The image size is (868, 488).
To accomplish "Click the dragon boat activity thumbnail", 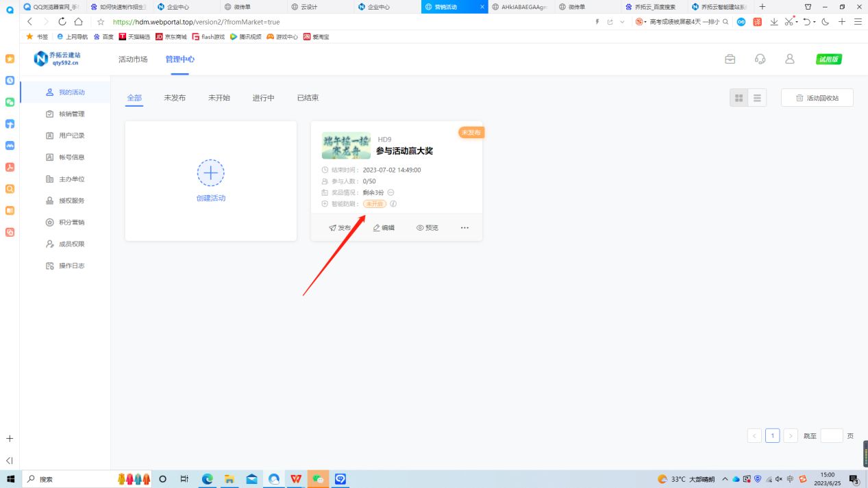I will pyautogui.click(x=345, y=145).
